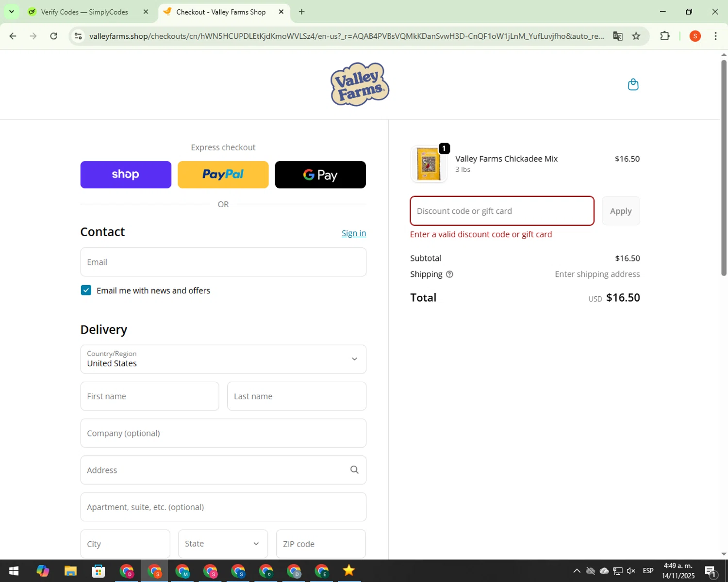Image resolution: width=728 pixels, height=582 pixels.
Task: Close the Verify Codes SimplyCodes tab
Action: point(146,12)
